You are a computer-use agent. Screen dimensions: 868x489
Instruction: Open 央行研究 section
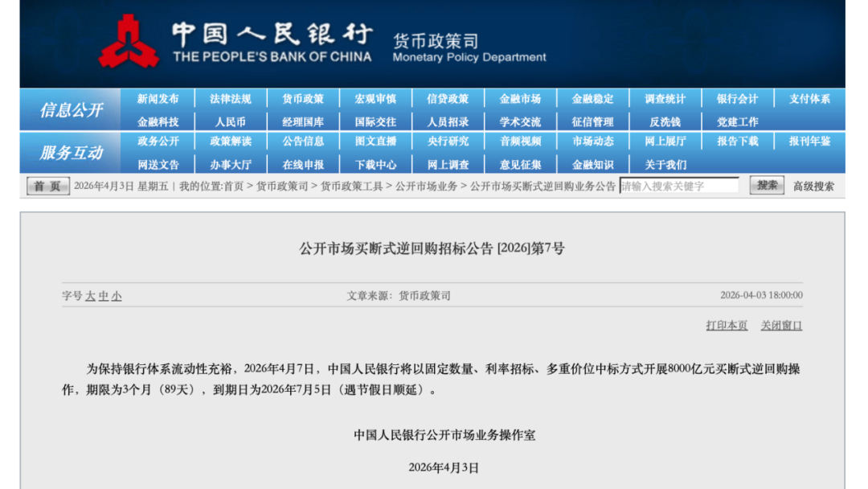point(448,142)
